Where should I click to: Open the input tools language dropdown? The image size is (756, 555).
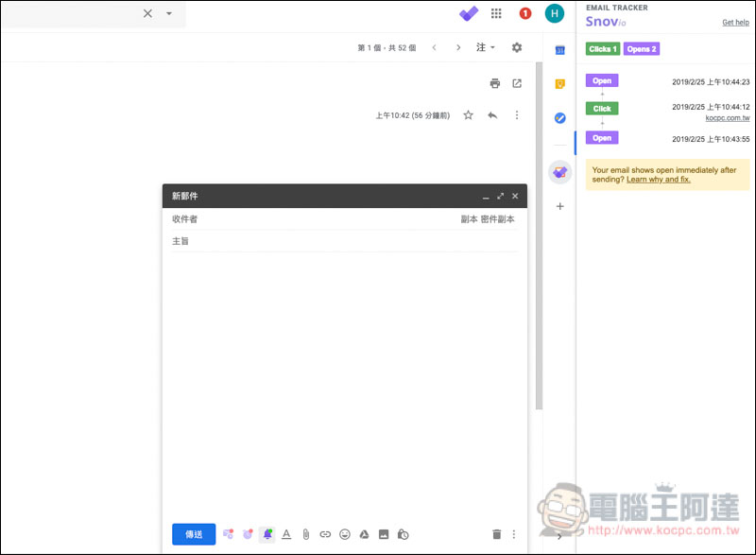point(485,47)
